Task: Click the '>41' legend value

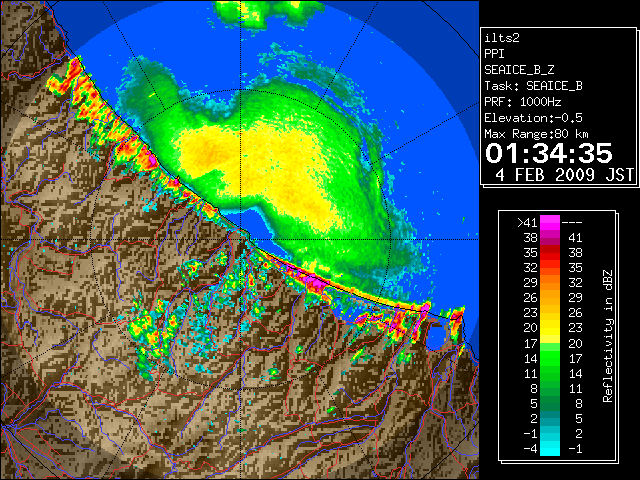Action: click(x=527, y=223)
